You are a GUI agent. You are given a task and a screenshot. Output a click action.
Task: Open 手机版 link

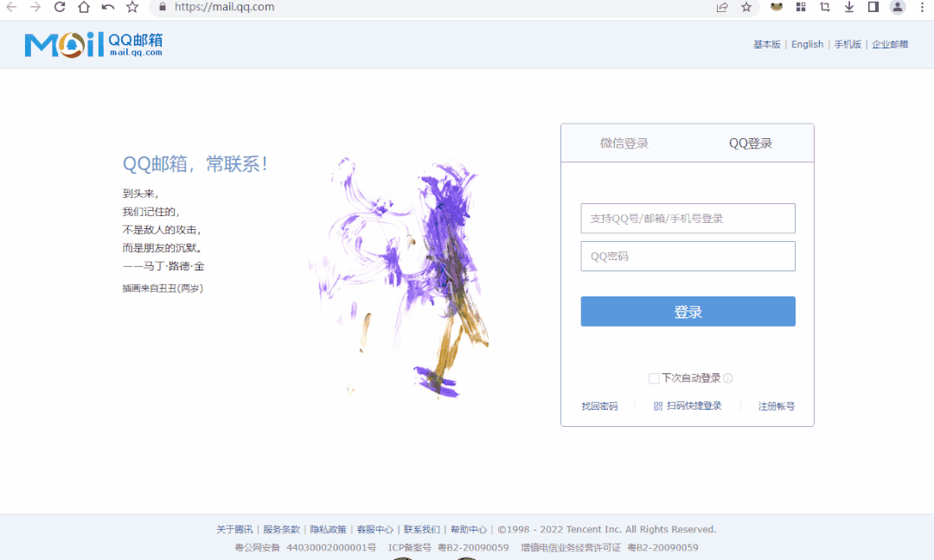pyautogui.click(x=848, y=44)
